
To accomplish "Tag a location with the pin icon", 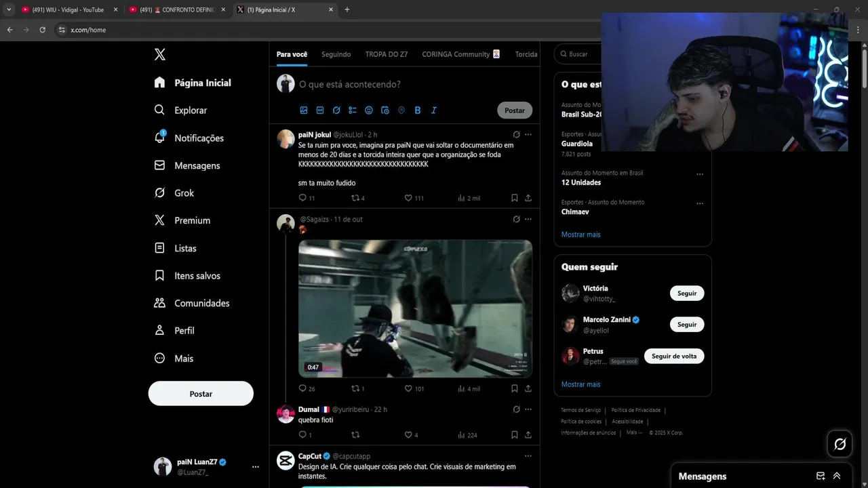I will [401, 110].
